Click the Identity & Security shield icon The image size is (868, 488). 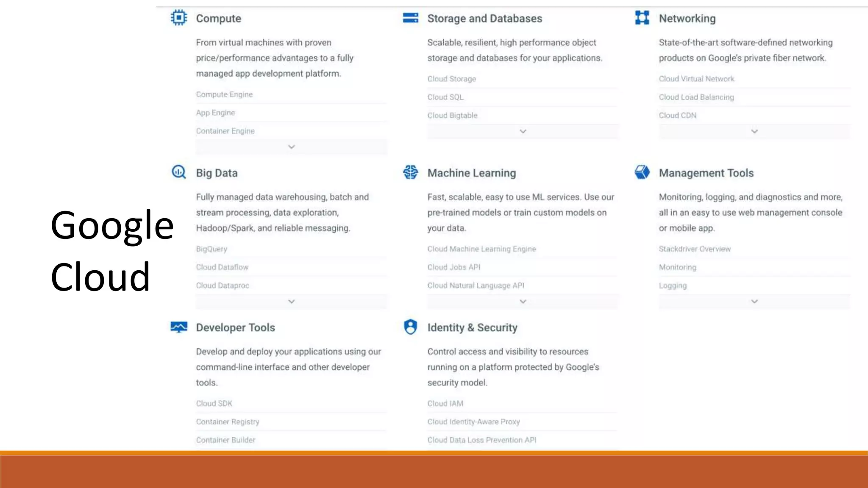click(410, 327)
